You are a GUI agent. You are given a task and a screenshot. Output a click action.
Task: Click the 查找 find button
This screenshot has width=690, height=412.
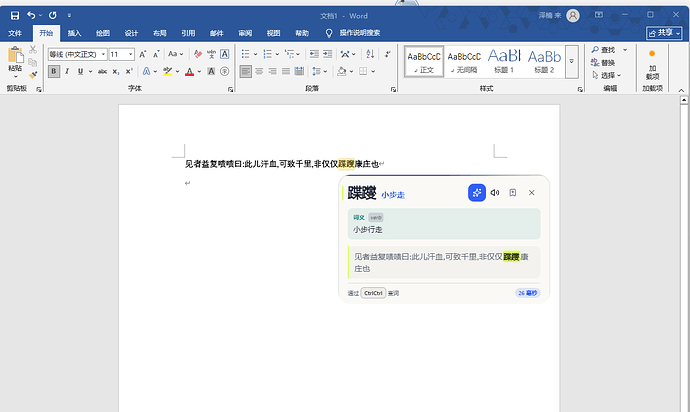click(603, 50)
